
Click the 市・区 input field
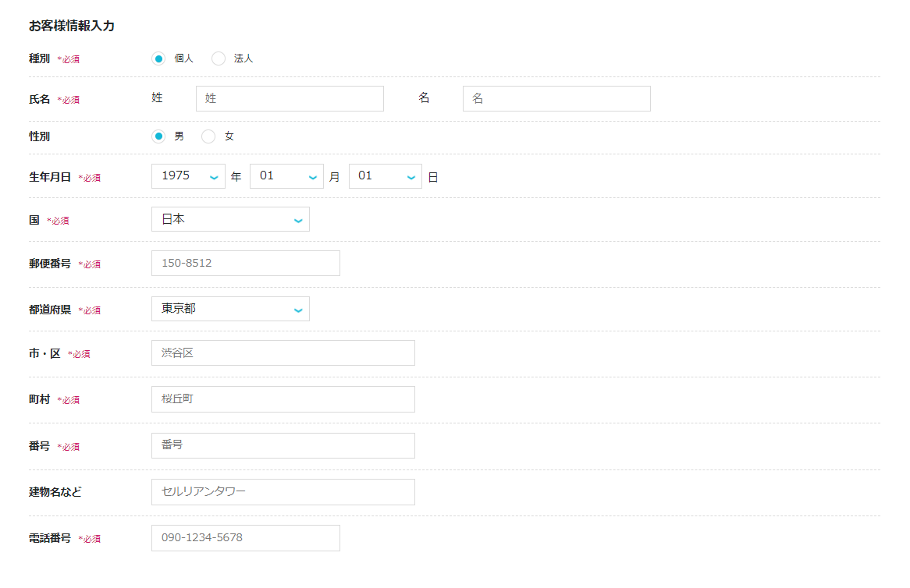283,353
